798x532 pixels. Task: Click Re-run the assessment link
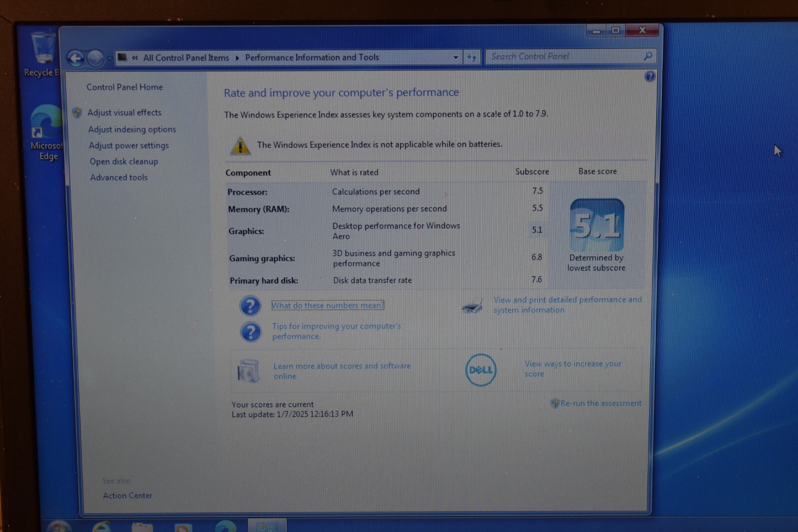(601, 403)
